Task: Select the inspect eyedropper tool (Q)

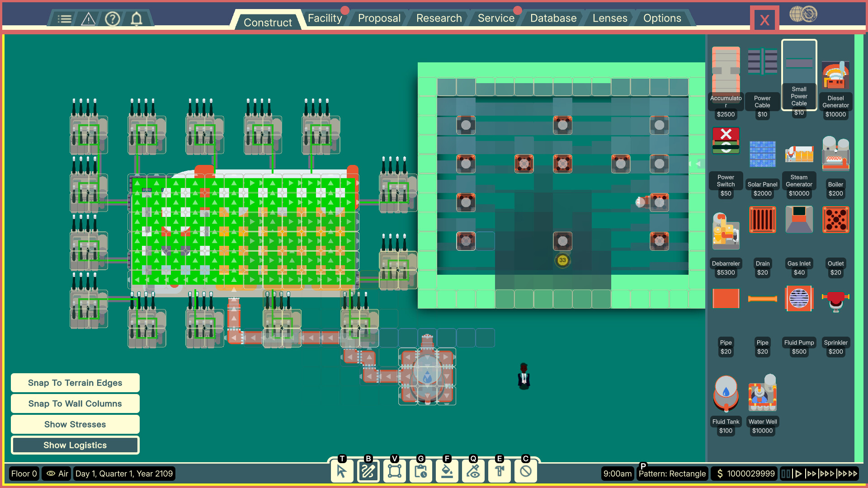Action: (472, 471)
